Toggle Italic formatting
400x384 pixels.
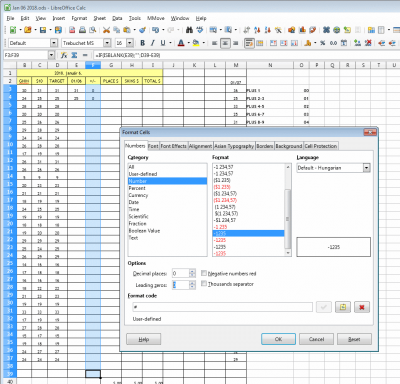pos(153,43)
